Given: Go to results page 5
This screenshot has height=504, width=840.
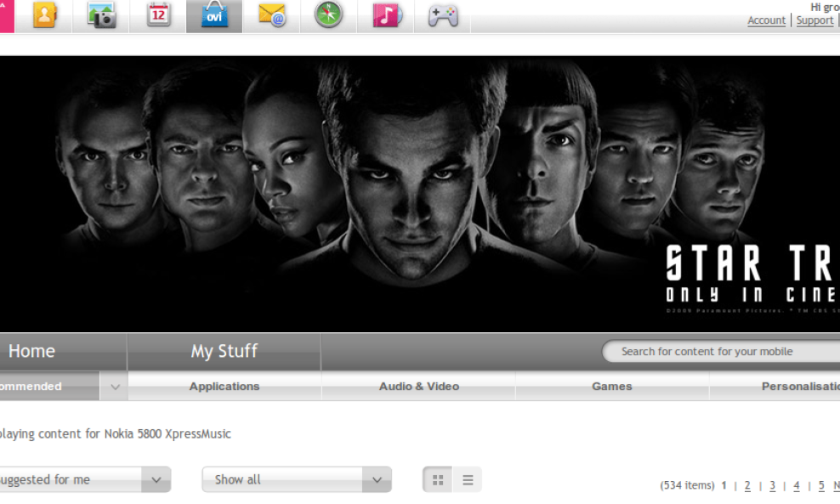Looking at the screenshot, I should point(821,485).
